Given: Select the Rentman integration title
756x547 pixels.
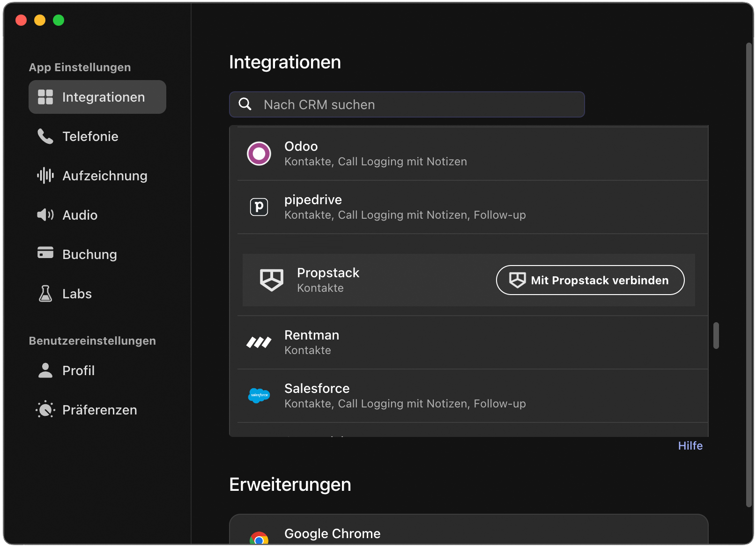Looking at the screenshot, I should tap(312, 335).
